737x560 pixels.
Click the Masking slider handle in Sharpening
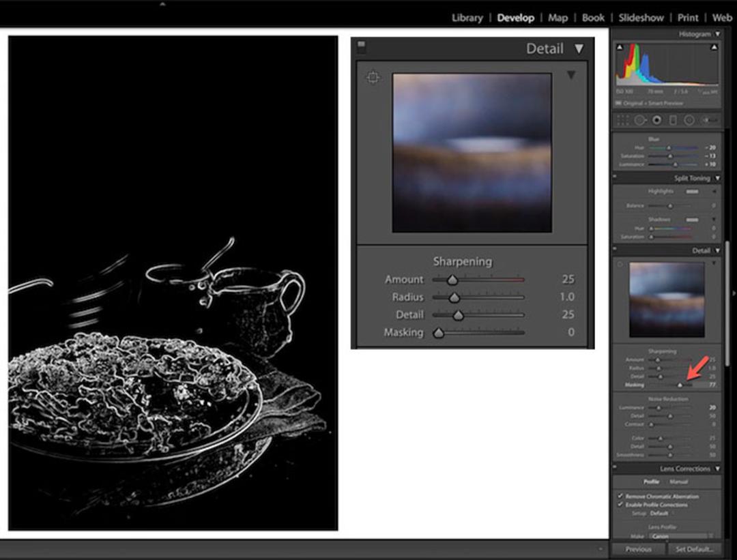click(x=439, y=333)
